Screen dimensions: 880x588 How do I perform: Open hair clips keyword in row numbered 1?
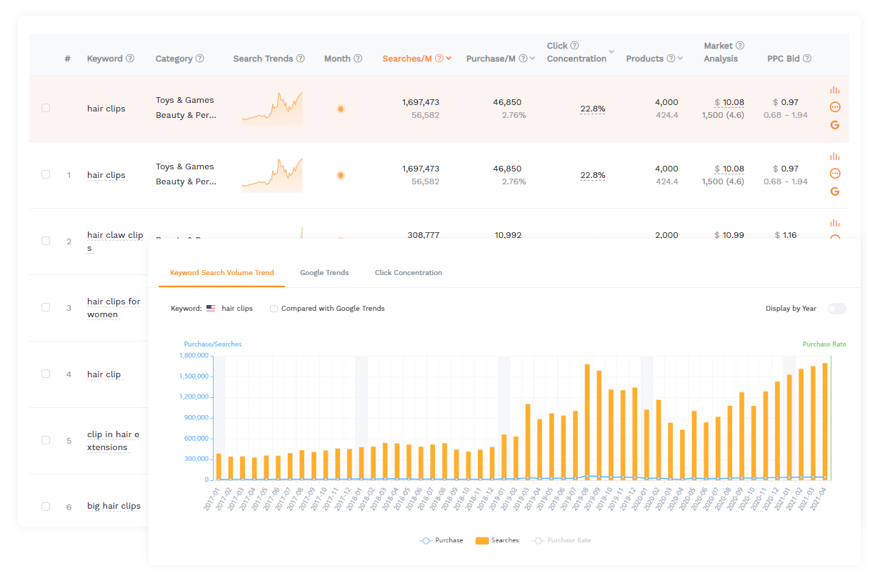pyautogui.click(x=106, y=175)
